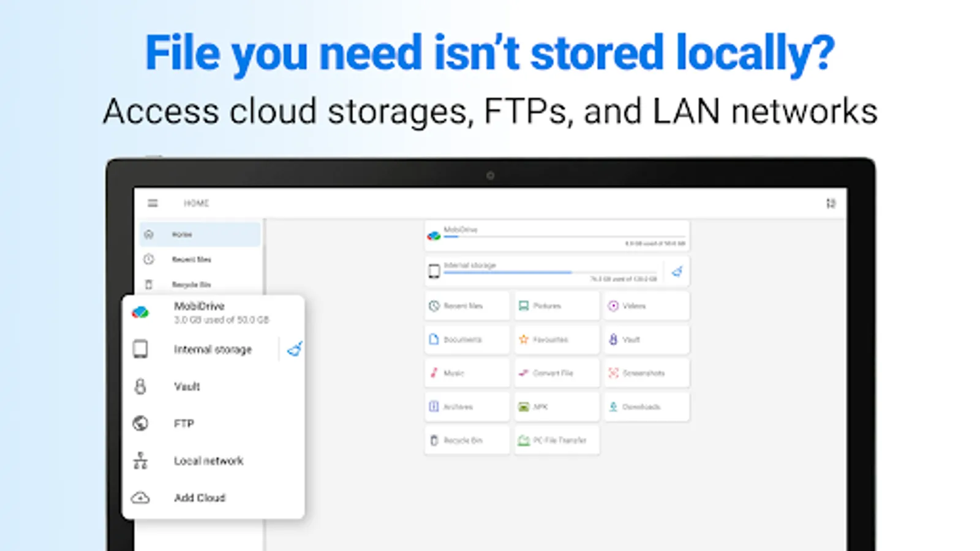Click the sort options icon in the header
The image size is (980, 551).
(831, 203)
